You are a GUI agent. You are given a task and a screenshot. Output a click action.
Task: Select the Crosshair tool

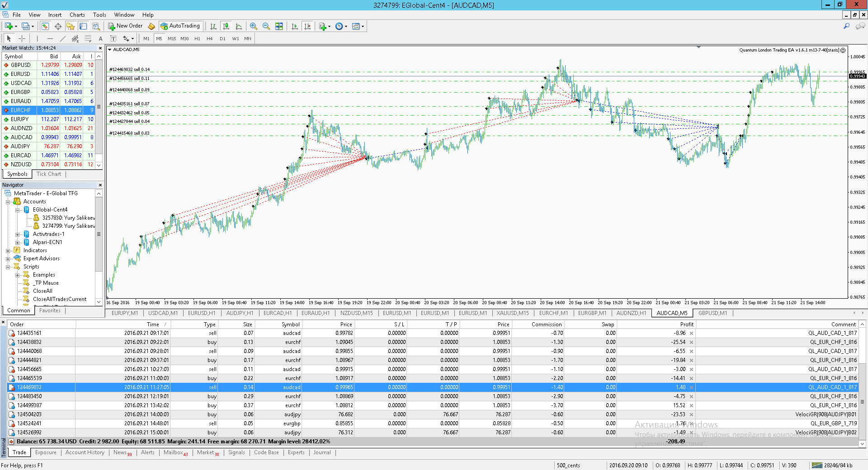(22, 38)
